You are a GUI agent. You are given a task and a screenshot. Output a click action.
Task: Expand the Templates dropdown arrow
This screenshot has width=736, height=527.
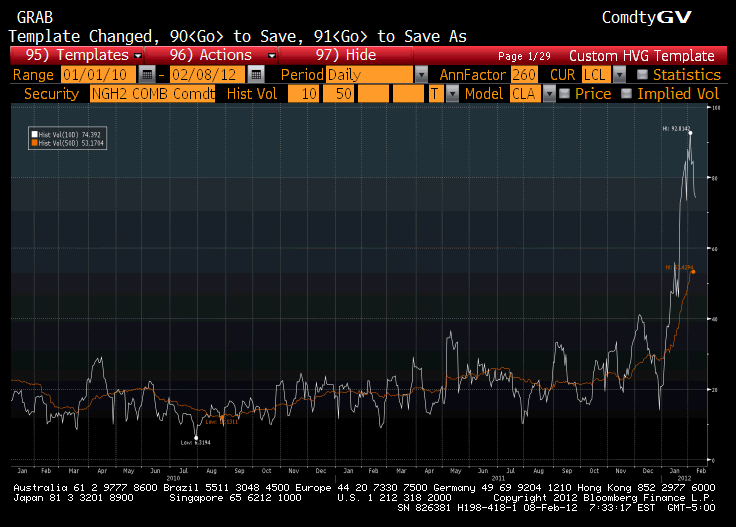138,56
